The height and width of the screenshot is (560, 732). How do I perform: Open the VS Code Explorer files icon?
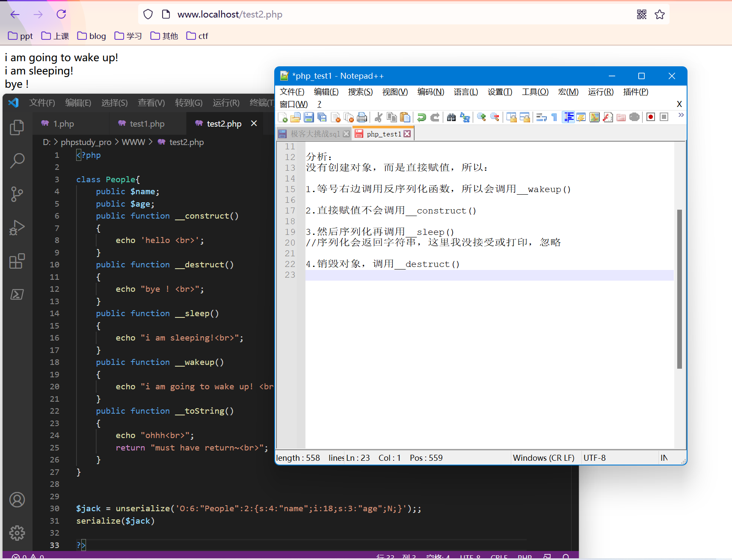[17, 127]
